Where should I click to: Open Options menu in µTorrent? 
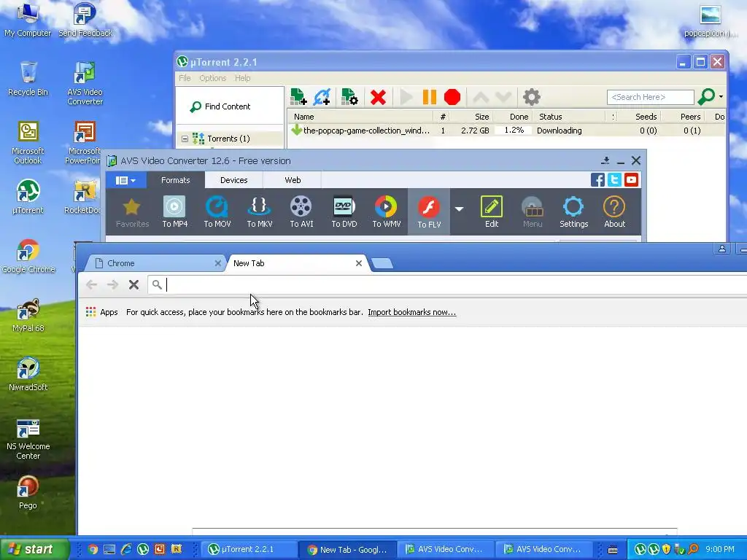click(x=212, y=78)
